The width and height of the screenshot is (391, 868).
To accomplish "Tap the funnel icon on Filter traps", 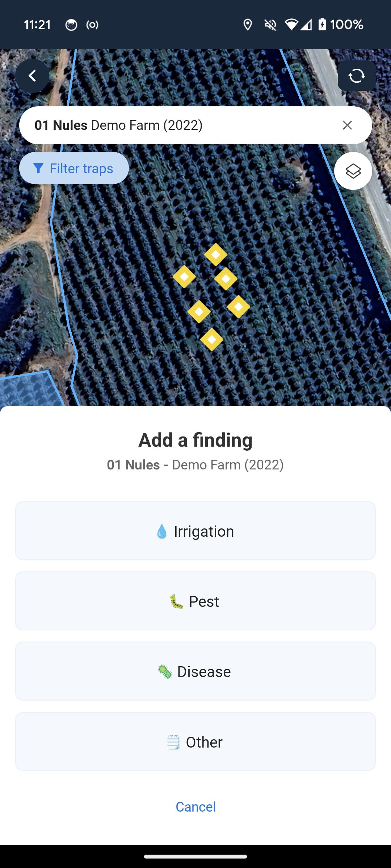I will [38, 168].
